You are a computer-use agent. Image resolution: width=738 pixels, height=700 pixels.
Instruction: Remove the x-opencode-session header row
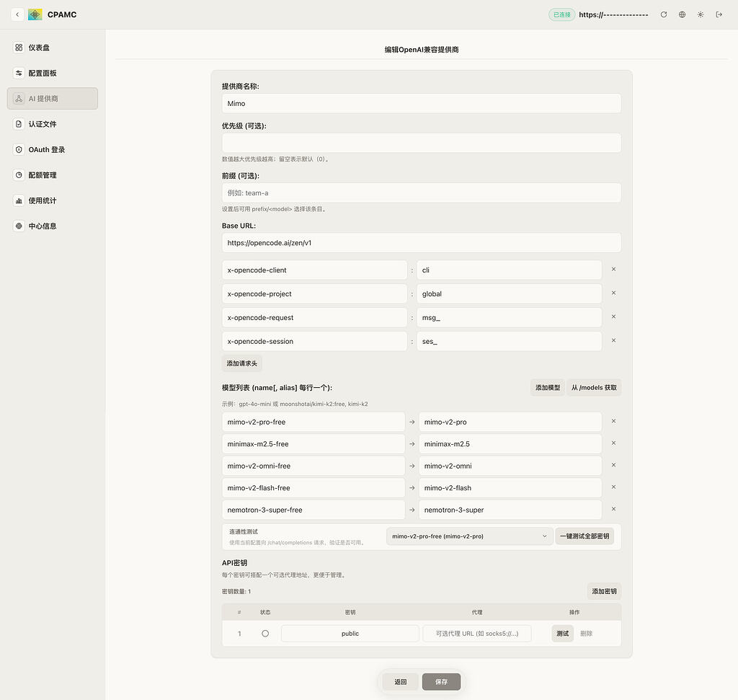pyautogui.click(x=614, y=340)
